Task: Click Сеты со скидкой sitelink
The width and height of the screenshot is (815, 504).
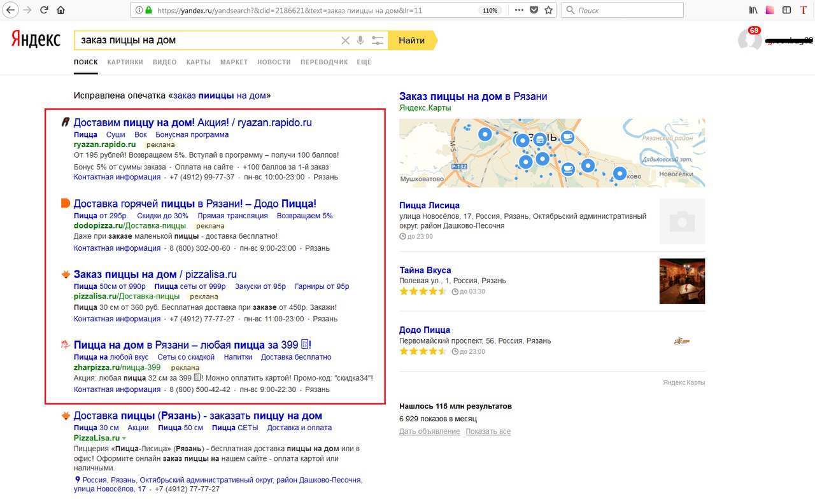Action: [x=186, y=357]
